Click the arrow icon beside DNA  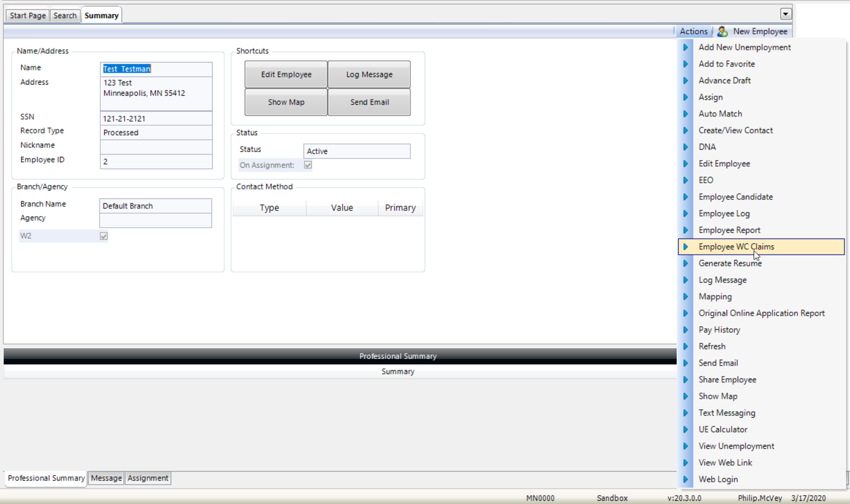(x=686, y=147)
